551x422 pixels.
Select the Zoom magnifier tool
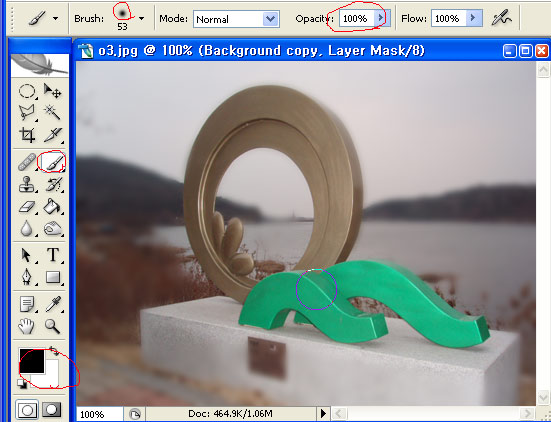53,326
